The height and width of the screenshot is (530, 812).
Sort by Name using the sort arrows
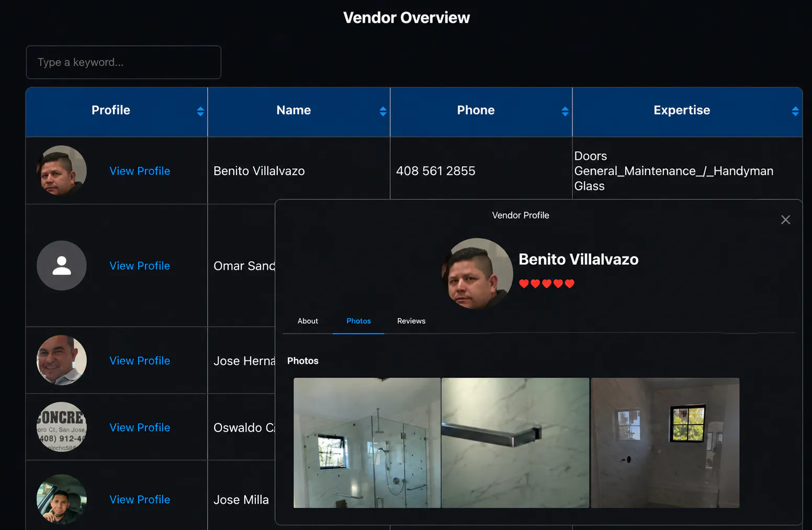click(x=383, y=111)
